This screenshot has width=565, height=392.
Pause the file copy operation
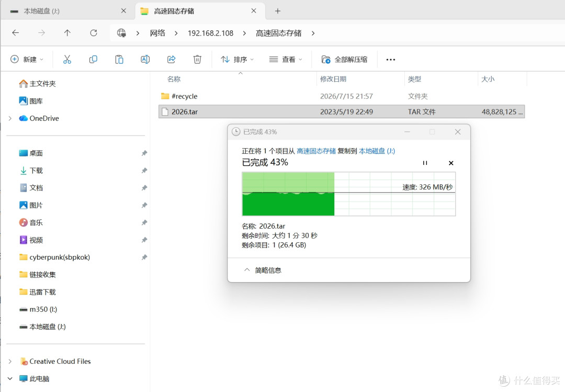(x=425, y=163)
